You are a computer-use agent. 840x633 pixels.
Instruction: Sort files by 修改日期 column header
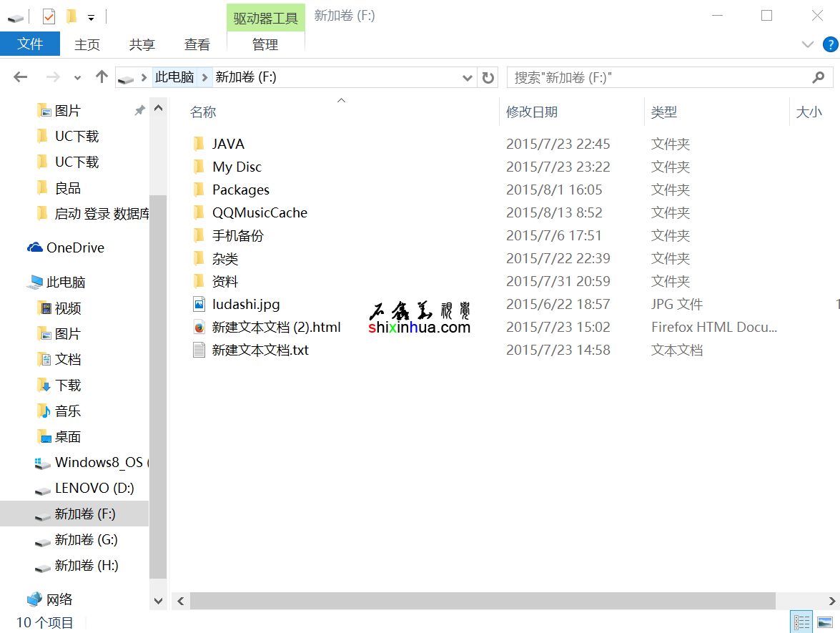click(532, 112)
